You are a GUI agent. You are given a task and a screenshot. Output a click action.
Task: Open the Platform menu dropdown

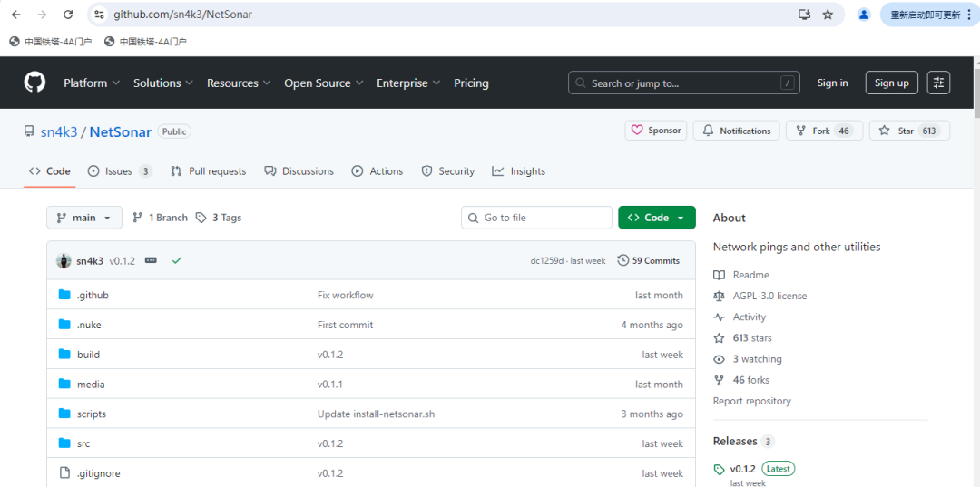92,83
